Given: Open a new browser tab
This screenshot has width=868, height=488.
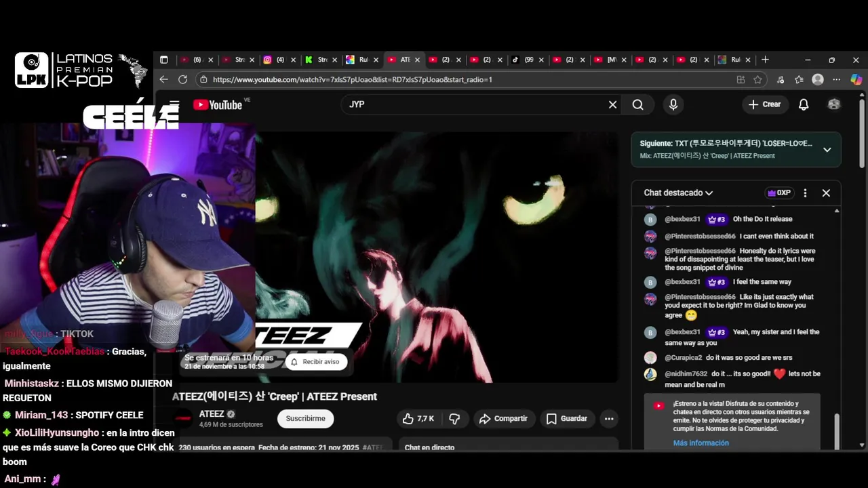Looking at the screenshot, I should (x=765, y=60).
